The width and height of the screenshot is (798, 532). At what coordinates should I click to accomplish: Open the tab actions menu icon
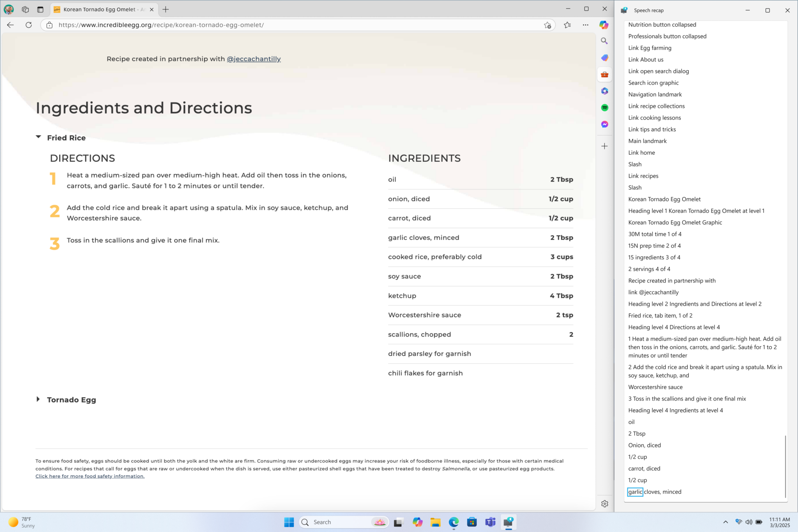pyautogui.click(x=40, y=9)
